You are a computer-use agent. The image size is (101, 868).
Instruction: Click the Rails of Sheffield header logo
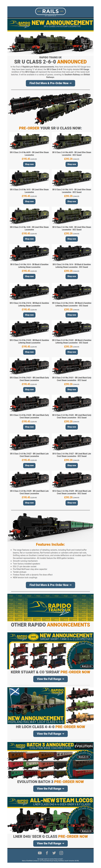pyautogui.click(x=50, y=12)
